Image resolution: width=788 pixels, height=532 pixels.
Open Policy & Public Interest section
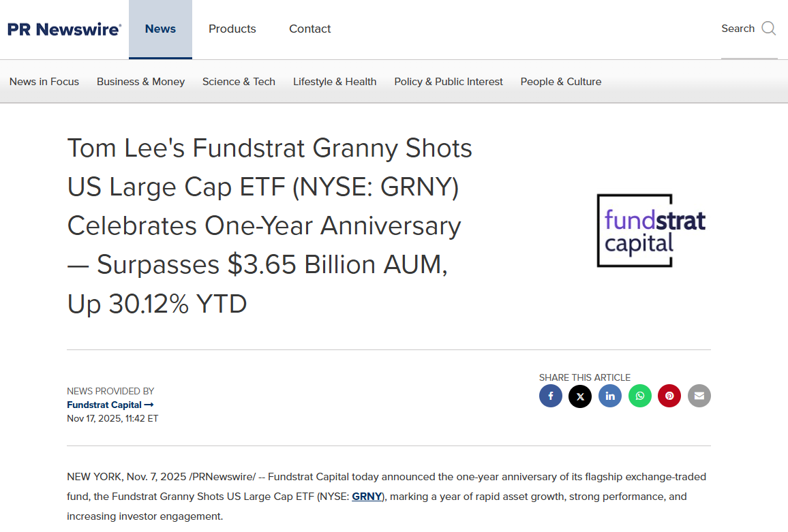(x=449, y=82)
